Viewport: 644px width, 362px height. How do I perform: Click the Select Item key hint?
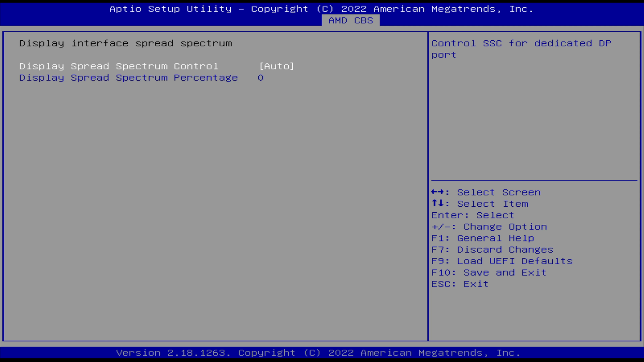tap(480, 204)
